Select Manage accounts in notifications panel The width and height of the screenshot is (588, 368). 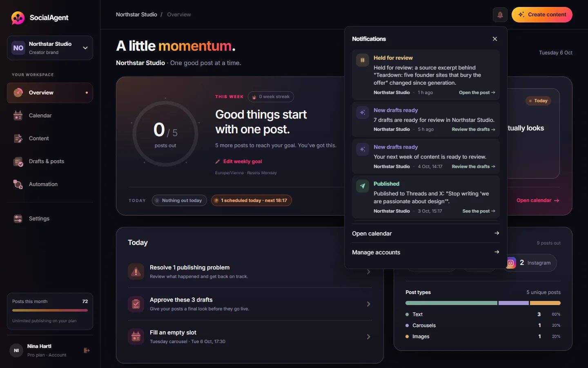pyautogui.click(x=425, y=252)
